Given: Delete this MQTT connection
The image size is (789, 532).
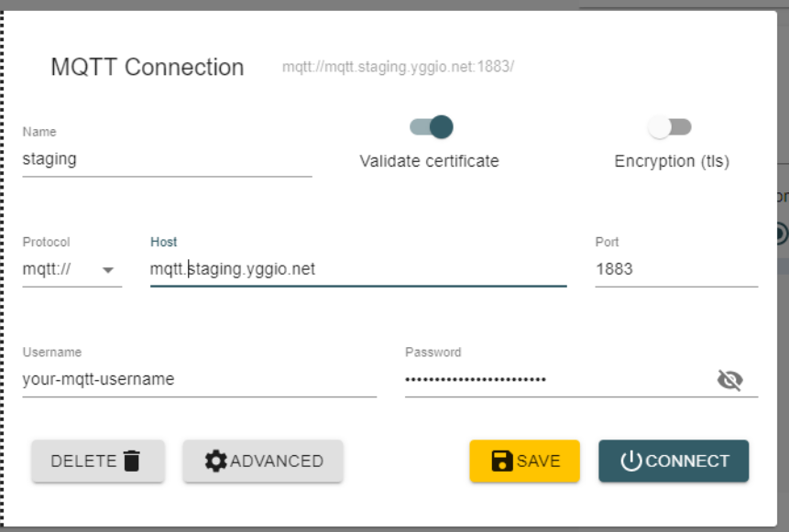Looking at the screenshot, I should point(97,461).
